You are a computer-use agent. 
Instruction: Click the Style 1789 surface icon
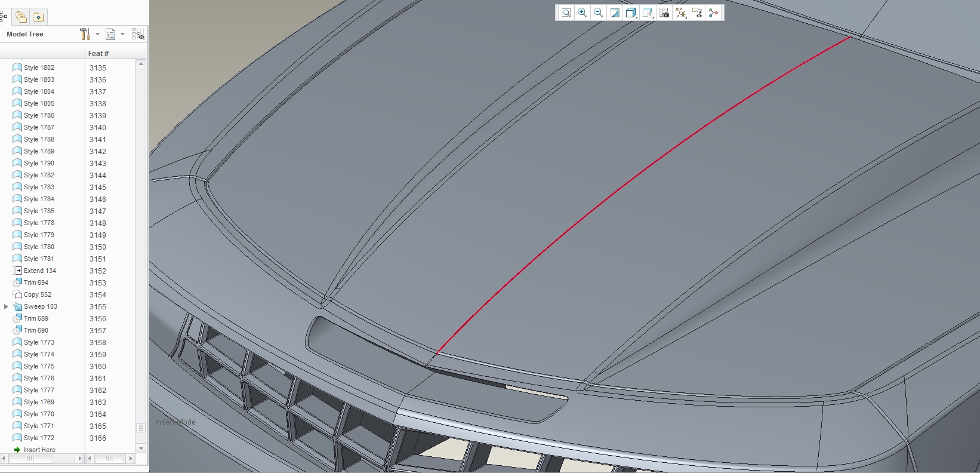(17, 151)
